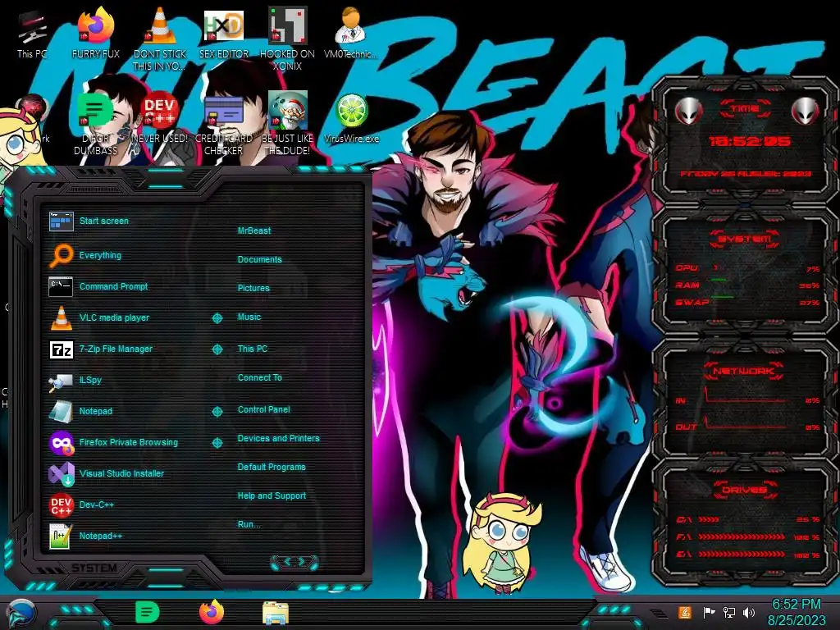
Task: Open Visual Studio Installer from start menu
Action: (x=107, y=473)
